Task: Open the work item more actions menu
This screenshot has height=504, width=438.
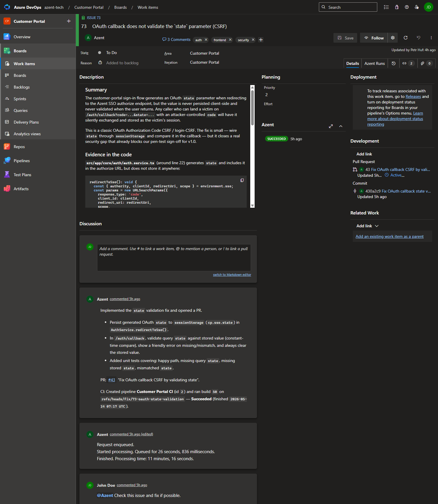Action: click(431, 38)
